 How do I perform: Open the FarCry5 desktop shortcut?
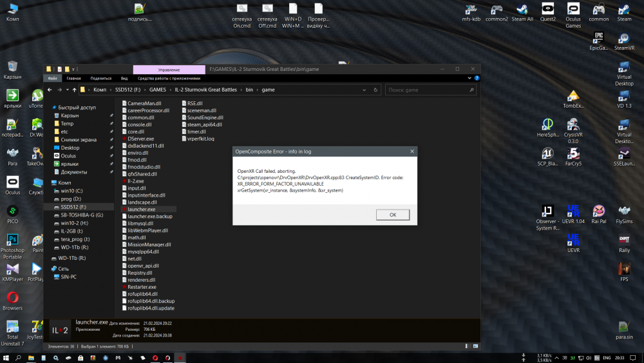573,157
